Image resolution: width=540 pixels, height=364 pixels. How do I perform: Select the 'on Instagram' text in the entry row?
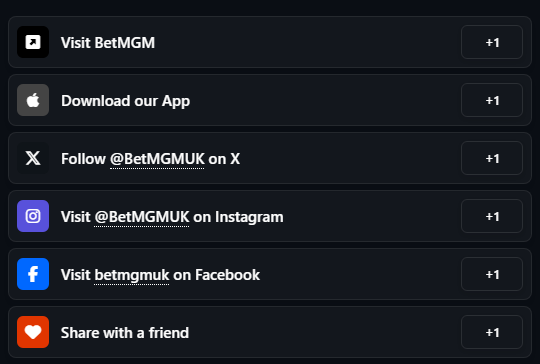[238, 217]
